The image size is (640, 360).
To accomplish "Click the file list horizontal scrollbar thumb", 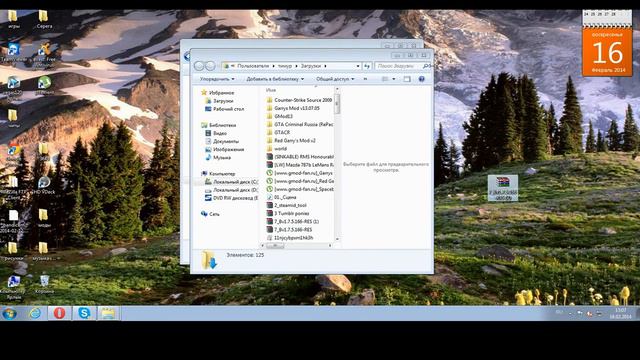I will [276, 245].
